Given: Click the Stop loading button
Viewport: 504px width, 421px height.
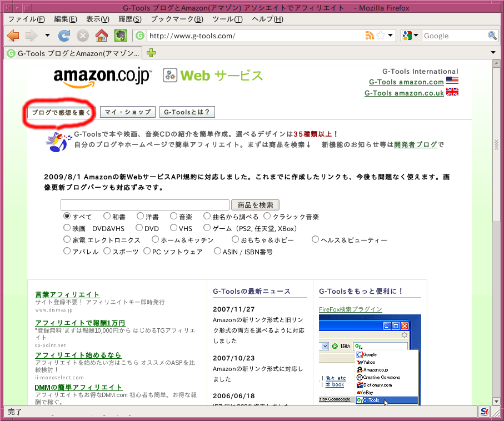Looking at the screenshot, I should point(83,36).
